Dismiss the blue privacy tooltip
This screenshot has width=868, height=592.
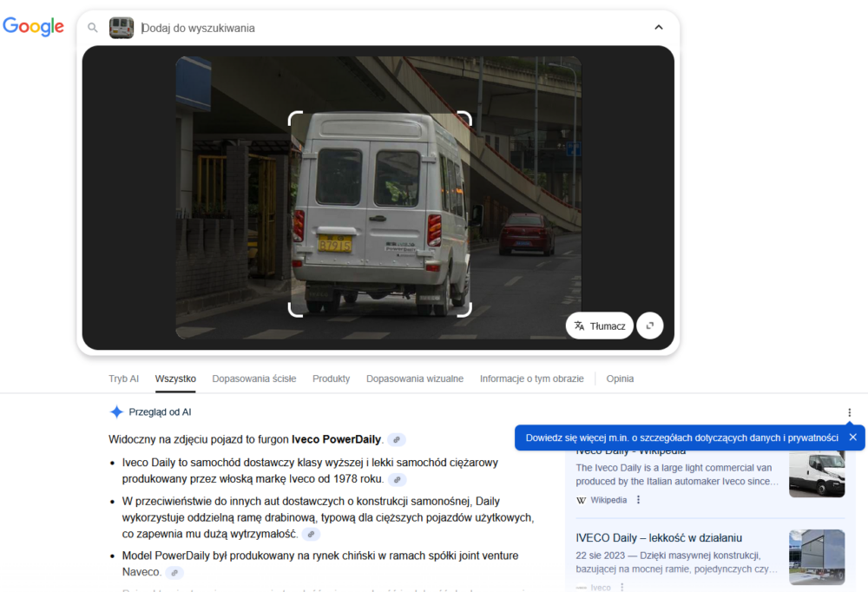coord(852,437)
